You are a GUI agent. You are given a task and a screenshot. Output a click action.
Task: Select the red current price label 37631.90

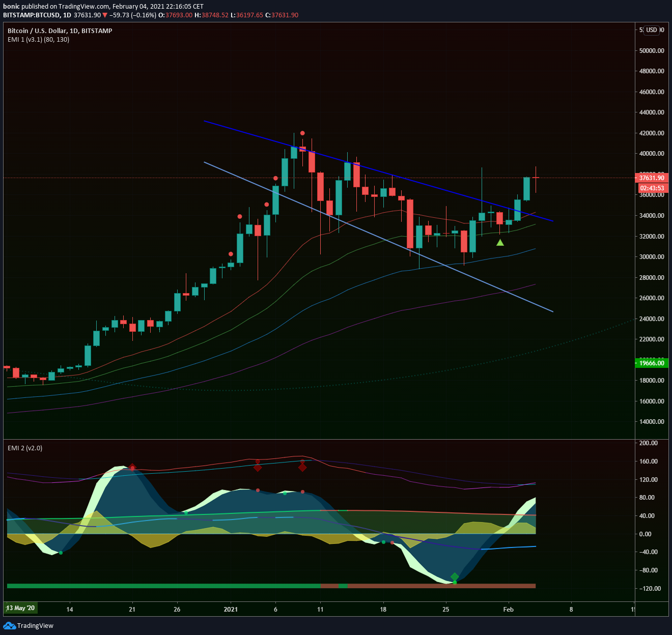pyautogui.click(x=652, y=178)
